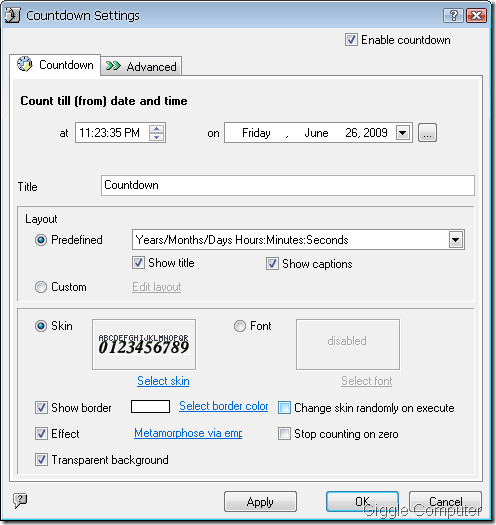Click the Title text field containing Countdown
This screenshot has width=496, height=525.
[x=288, y=185]
